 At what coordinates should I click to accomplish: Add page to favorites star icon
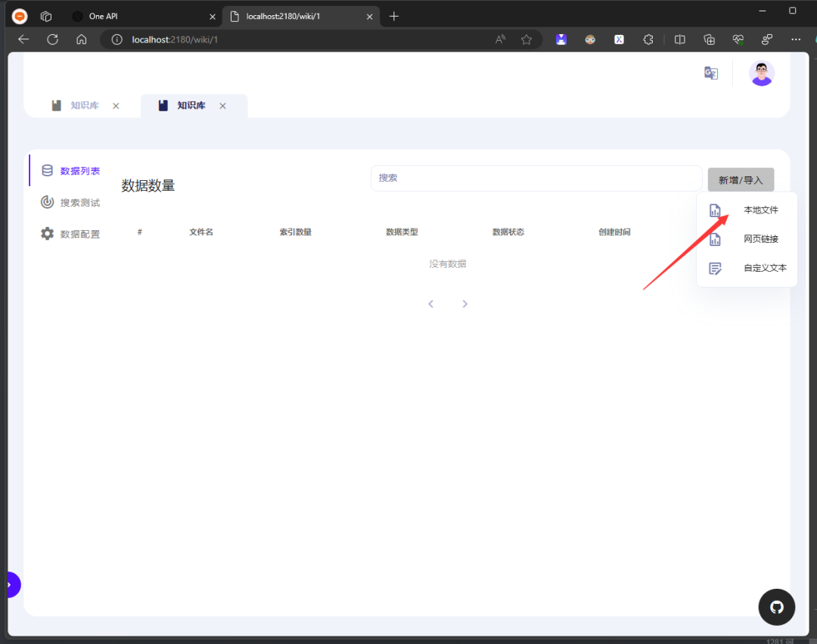[527, 39]
